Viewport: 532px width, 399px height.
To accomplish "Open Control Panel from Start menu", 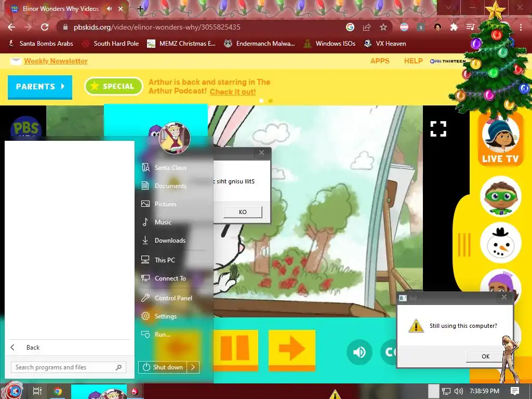I will click(x=174, y=298).
